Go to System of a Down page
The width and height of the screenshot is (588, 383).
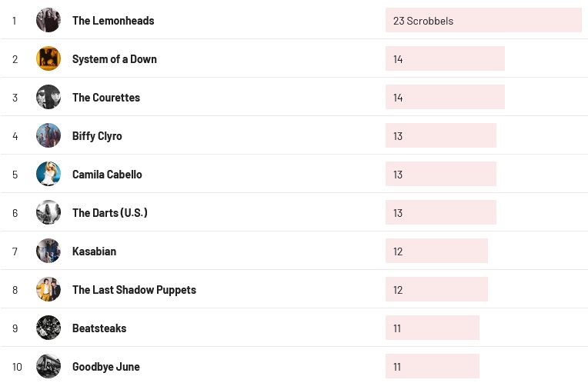[x=115, y=59]
